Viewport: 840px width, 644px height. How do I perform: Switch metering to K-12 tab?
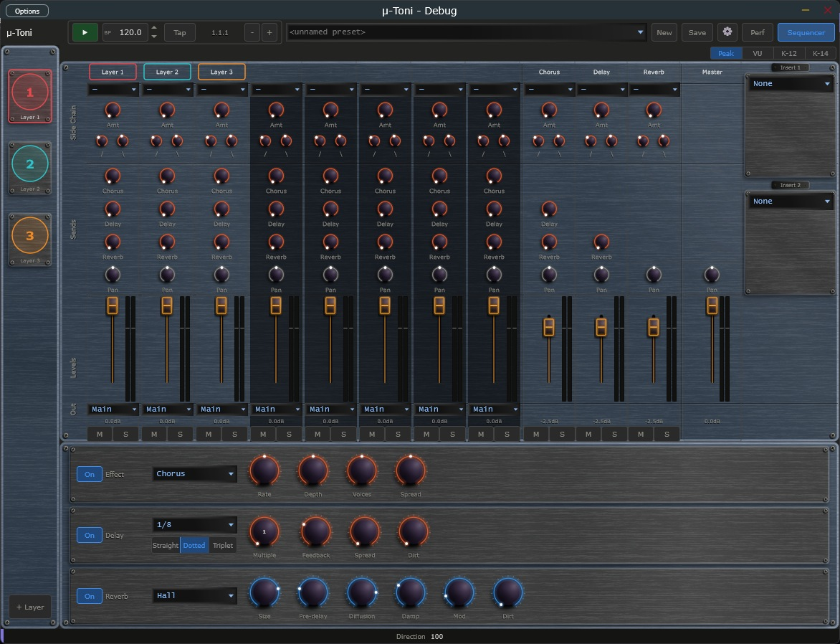(x=788, y=53)
